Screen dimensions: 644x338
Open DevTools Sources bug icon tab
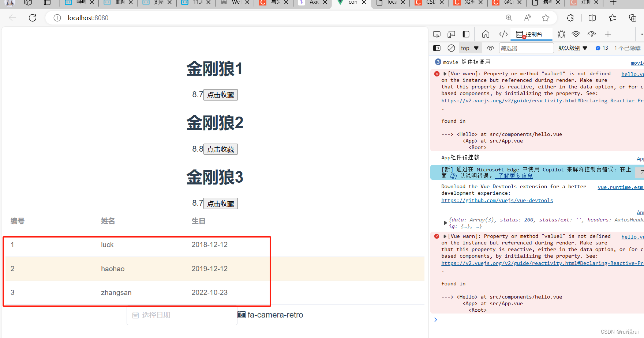click(561, 34)
